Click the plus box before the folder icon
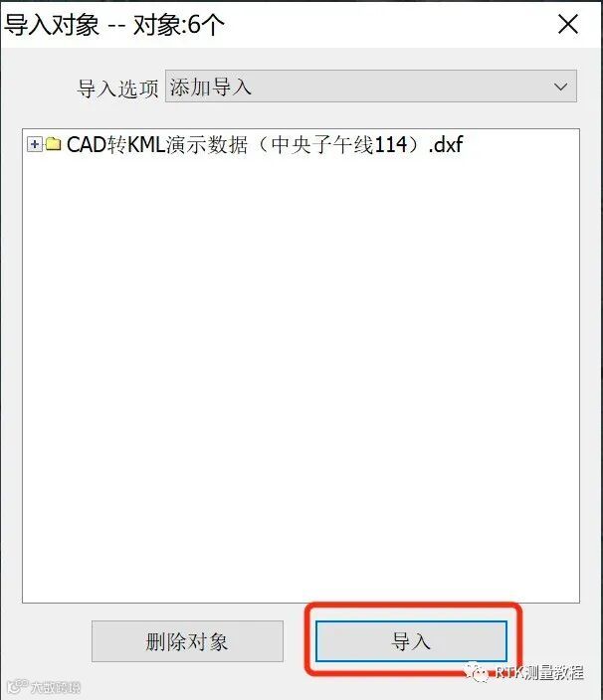This screenshot has height=700, width=603. 35,144
